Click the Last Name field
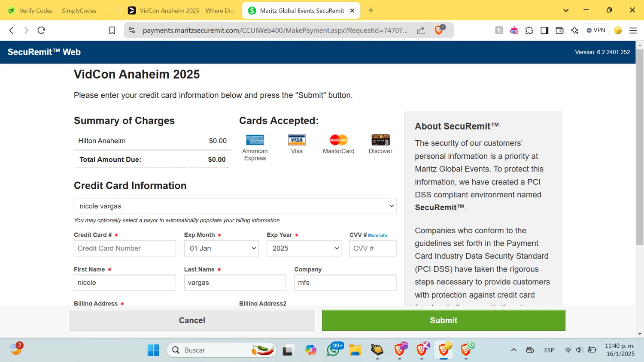644x362 pixels. pyautogui.click(x=235, y=283)
